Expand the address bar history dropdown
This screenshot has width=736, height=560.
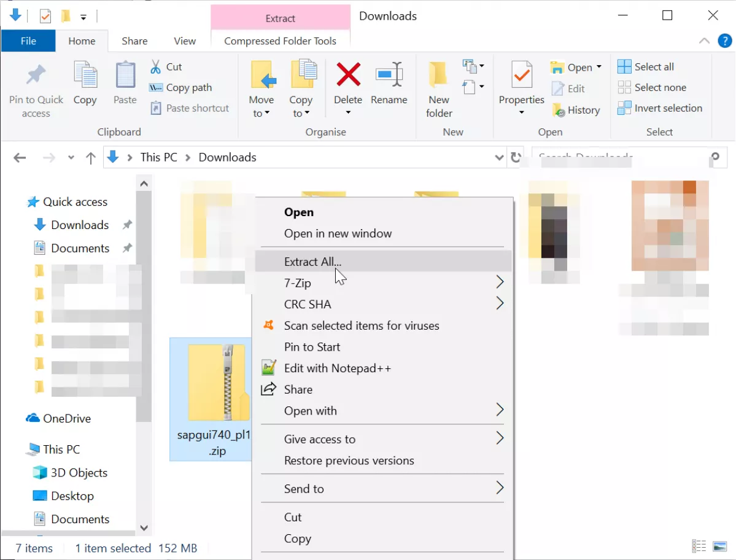point(499,157)
